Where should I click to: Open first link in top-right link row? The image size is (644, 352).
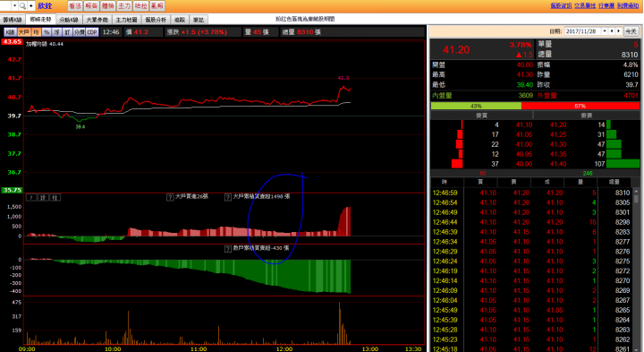pyautogui.click(x=561, y=5)
